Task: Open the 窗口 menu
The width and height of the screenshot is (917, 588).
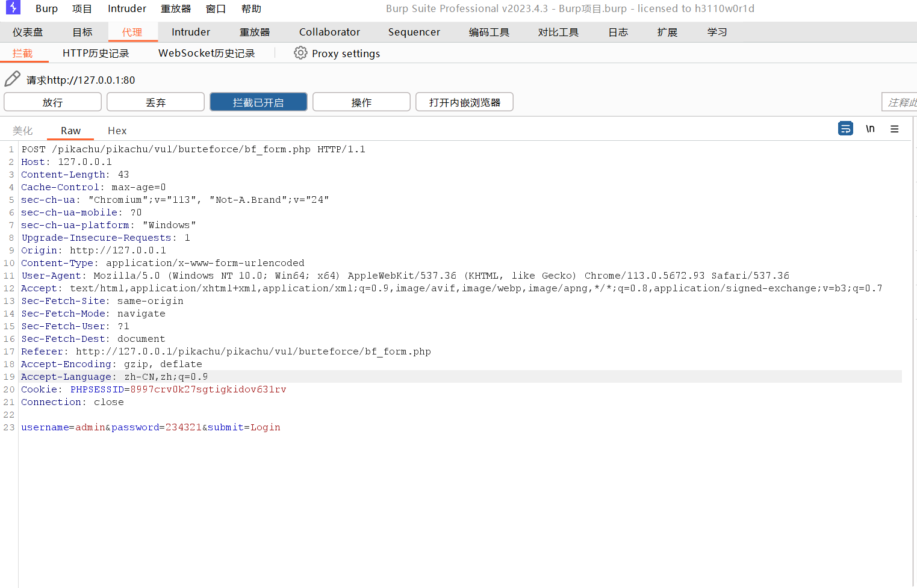Action: (x=216, y=8)
